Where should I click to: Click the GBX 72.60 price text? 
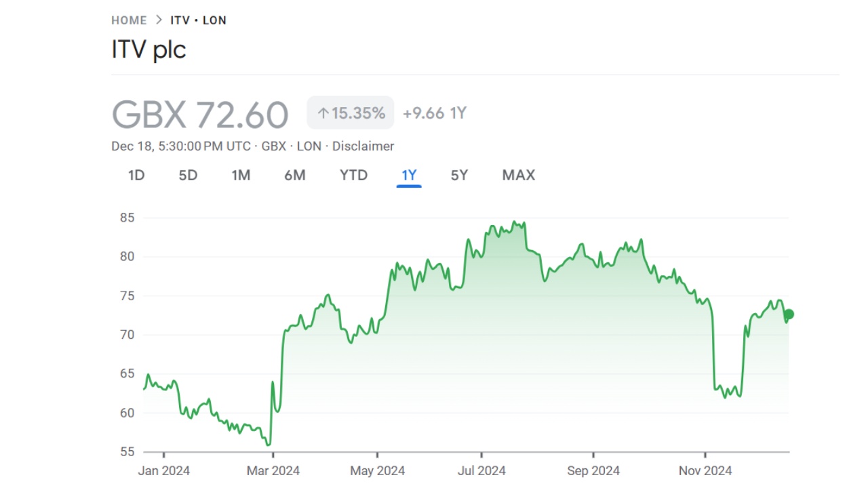coord(200,115)
